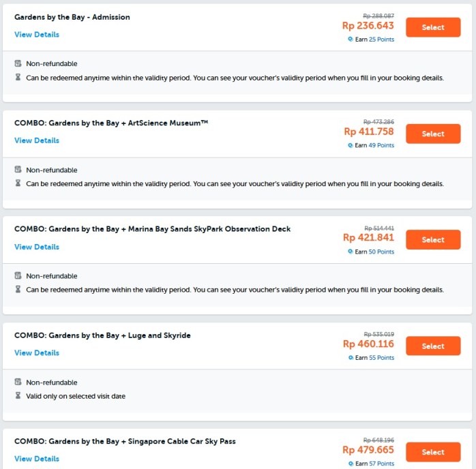Show details for the Luge and Skyride combo
The height and width of the screenshot is (469, 476).
[x=37, y=353]
